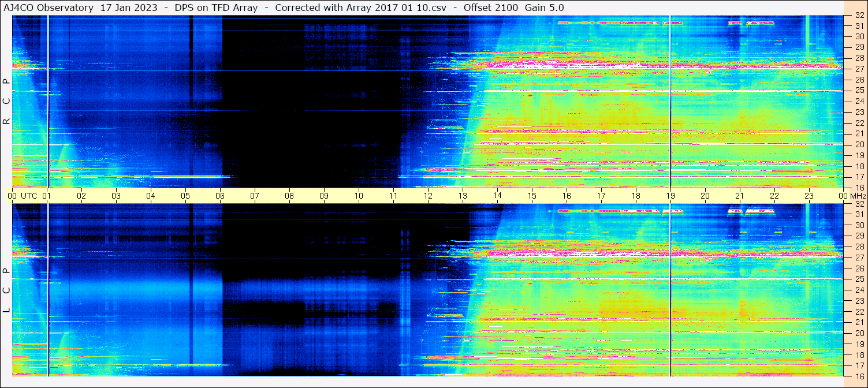
Task: Select the 07 hour tick on UTC axis
Action: coord(255,196)
